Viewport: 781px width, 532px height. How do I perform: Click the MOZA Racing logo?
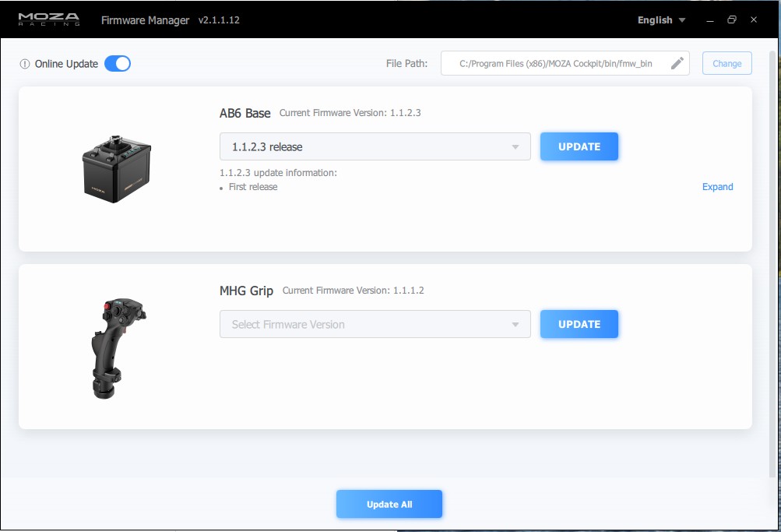pos(49,20)
